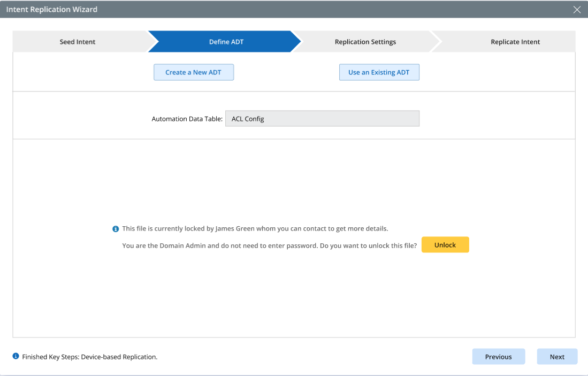Screen dimensions: 588x376
Task: Select the Define ADT wizard step
Action: point(226,42)
